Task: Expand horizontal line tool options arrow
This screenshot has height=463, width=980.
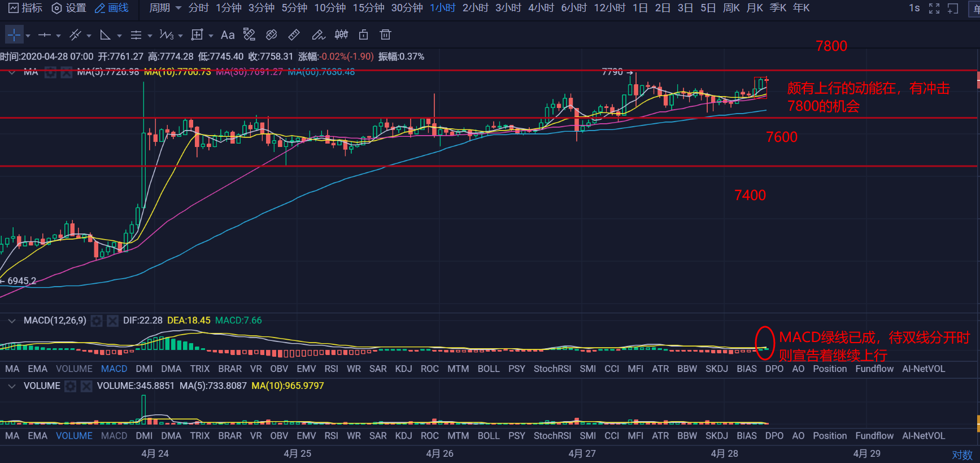Action: click(58, 36)
